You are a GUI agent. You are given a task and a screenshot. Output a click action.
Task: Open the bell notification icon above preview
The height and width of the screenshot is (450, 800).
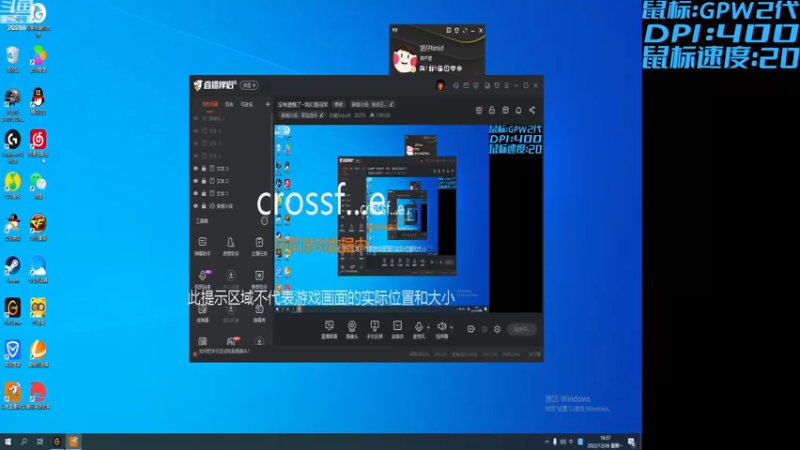click(x=518, y=110)
